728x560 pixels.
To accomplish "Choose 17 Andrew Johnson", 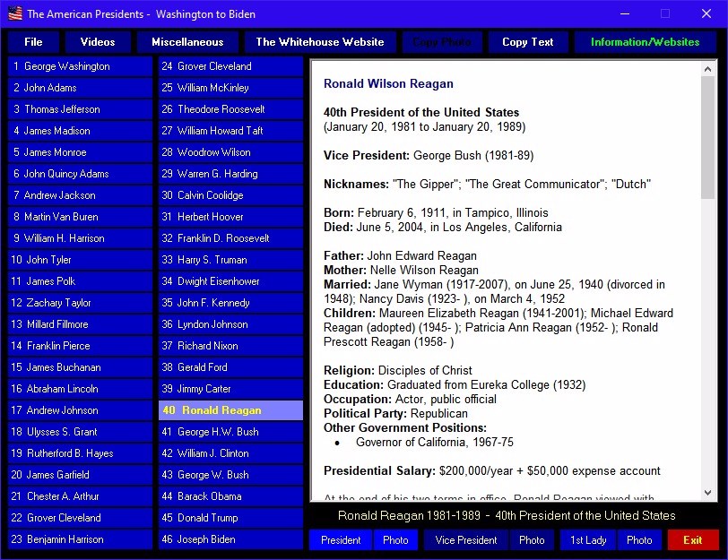I will 81,410.
